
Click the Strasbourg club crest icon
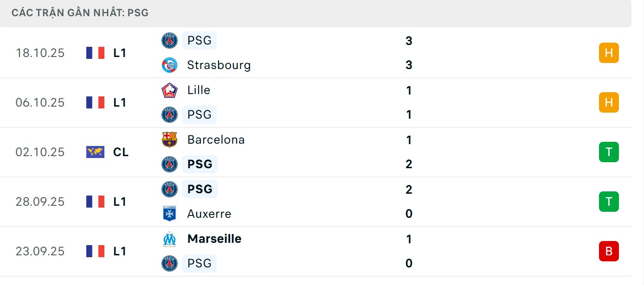pyautogui.click(x=169, y=65)
